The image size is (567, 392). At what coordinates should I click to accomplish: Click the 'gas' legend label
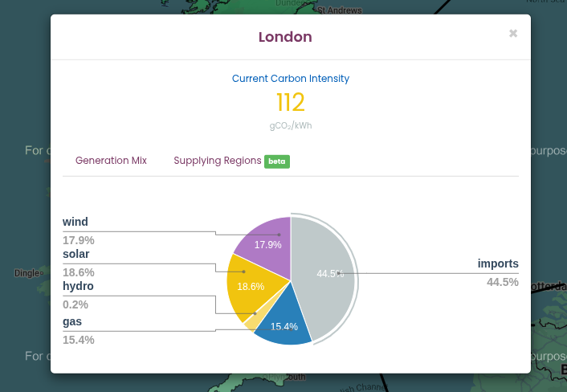[x=72, y=321]
